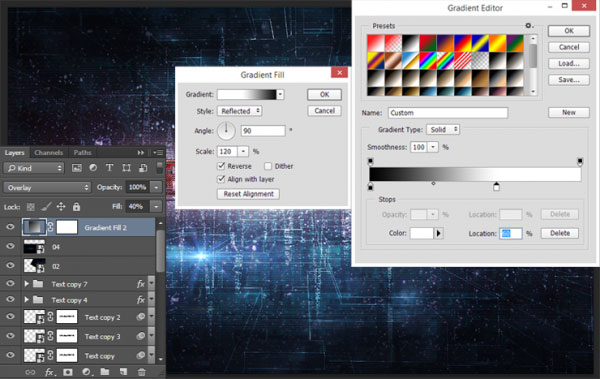Select pixel layer filter icon
Image resolution: width=600 pixels, height=379 pixels.
77,168
